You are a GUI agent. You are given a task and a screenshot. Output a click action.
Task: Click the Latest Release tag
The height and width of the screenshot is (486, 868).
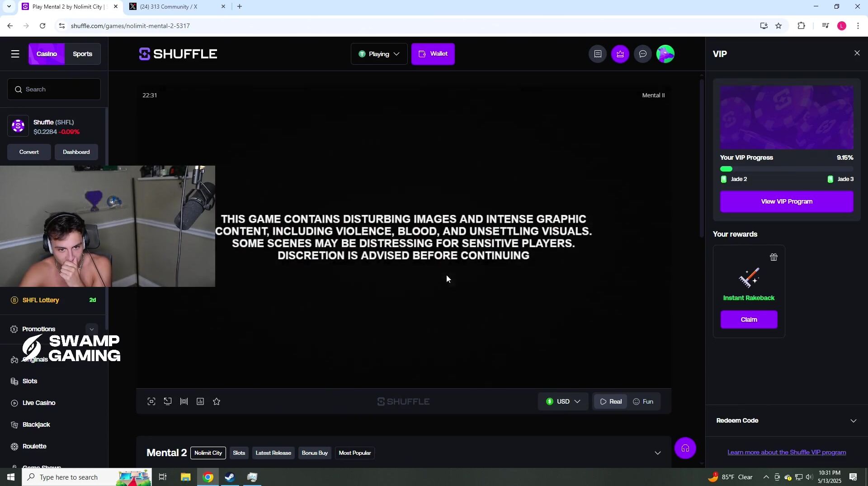[x=274, y=453]
